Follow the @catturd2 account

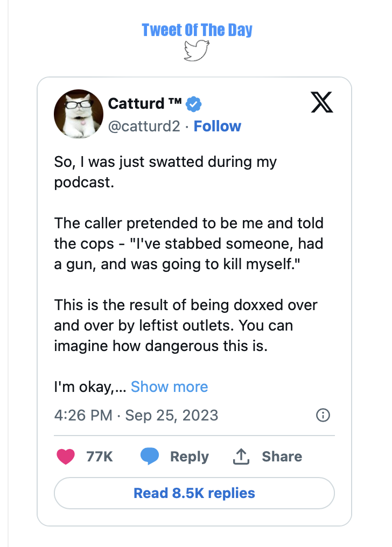218,127
